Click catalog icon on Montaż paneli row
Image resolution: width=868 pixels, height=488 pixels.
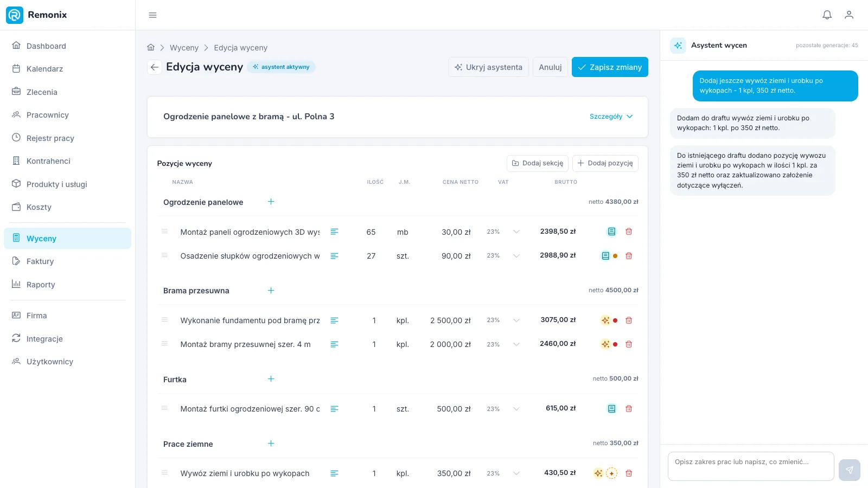click(611, 232)
